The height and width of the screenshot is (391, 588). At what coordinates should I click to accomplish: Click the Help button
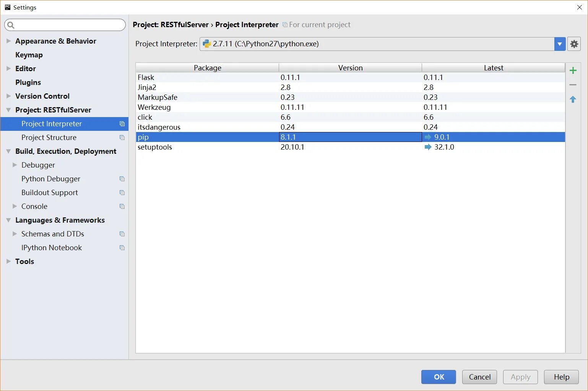tap(561, 377)
